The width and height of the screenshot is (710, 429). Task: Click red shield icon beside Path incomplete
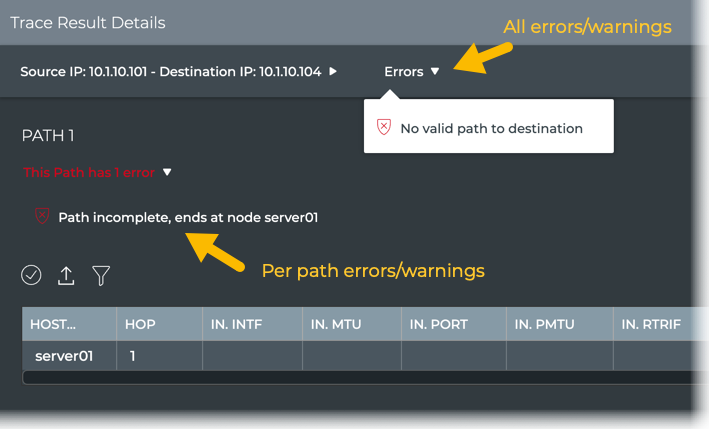42,216
